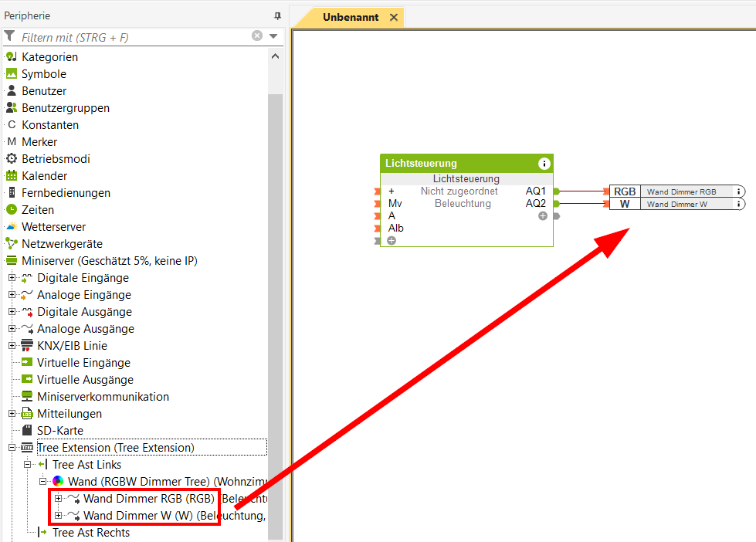Image resolution: width=756 pixels, height=542 pixels.
Task: Pin the Peripherie panel
Action: tap(277, 16)
